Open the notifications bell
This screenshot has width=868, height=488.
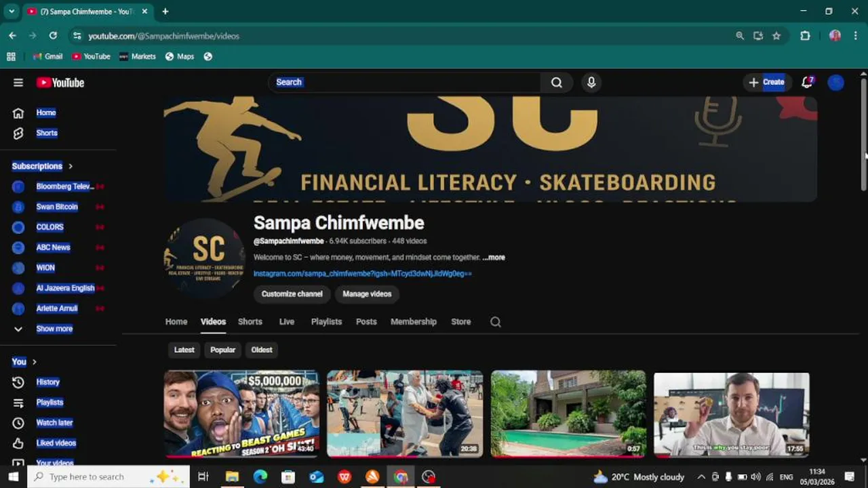[x=807, y=83]
